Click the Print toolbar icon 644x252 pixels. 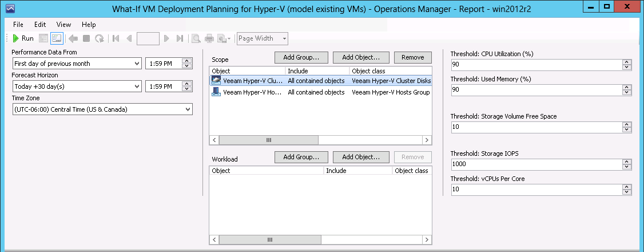coord(209,38)
